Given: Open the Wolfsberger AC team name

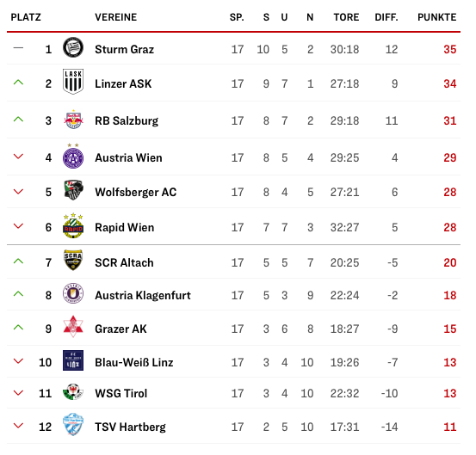Looking at the screenshot, I should click(x=136, y=192).
